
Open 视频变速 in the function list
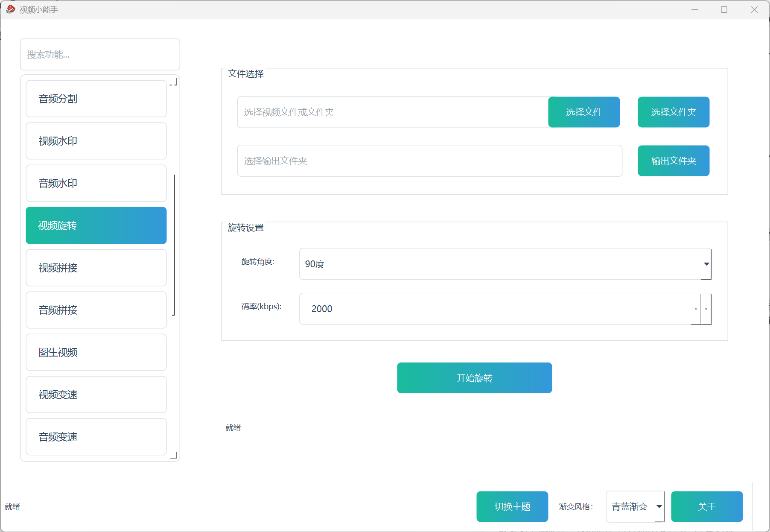[x=96, y=395]
